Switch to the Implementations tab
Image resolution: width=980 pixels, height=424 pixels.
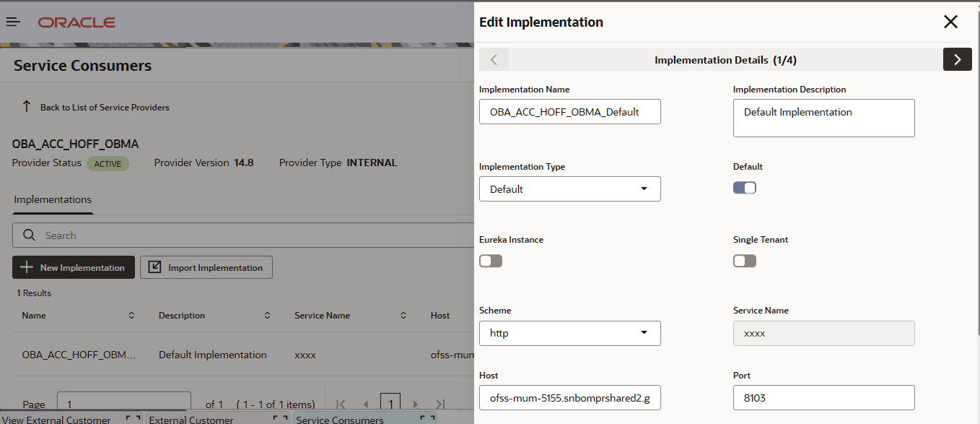click(53, 199)
